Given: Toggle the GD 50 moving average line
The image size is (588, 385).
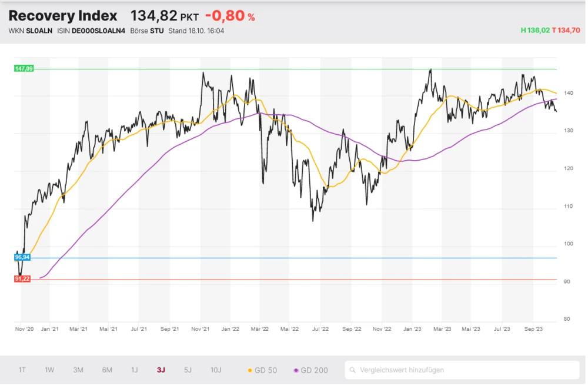Looking at the screenshot, I should [263, 370].
